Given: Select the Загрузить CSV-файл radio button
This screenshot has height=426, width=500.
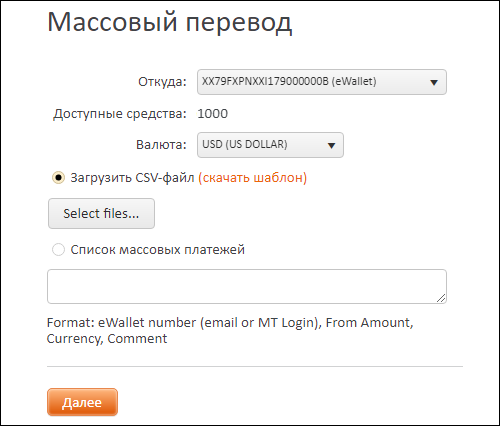Looking at the screenshot, I should pos(58,178).
